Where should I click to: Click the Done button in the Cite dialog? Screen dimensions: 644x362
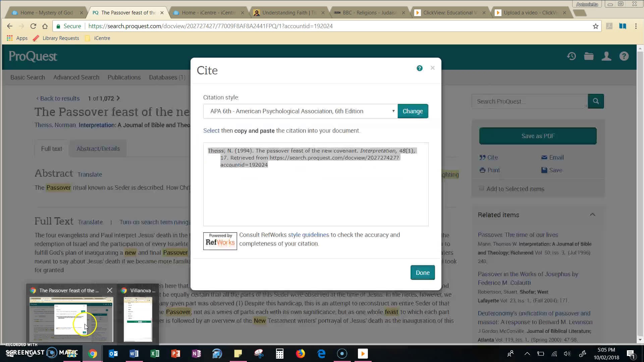tap(422, 273)
